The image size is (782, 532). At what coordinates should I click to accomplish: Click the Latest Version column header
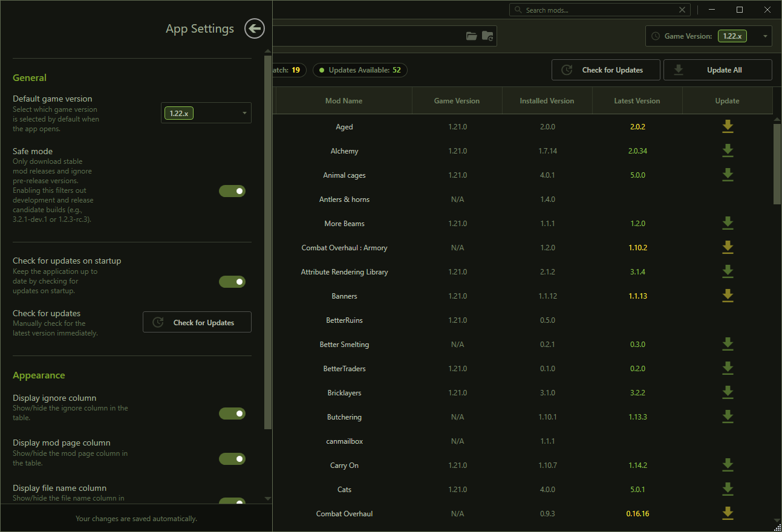(x=637, y=101)
